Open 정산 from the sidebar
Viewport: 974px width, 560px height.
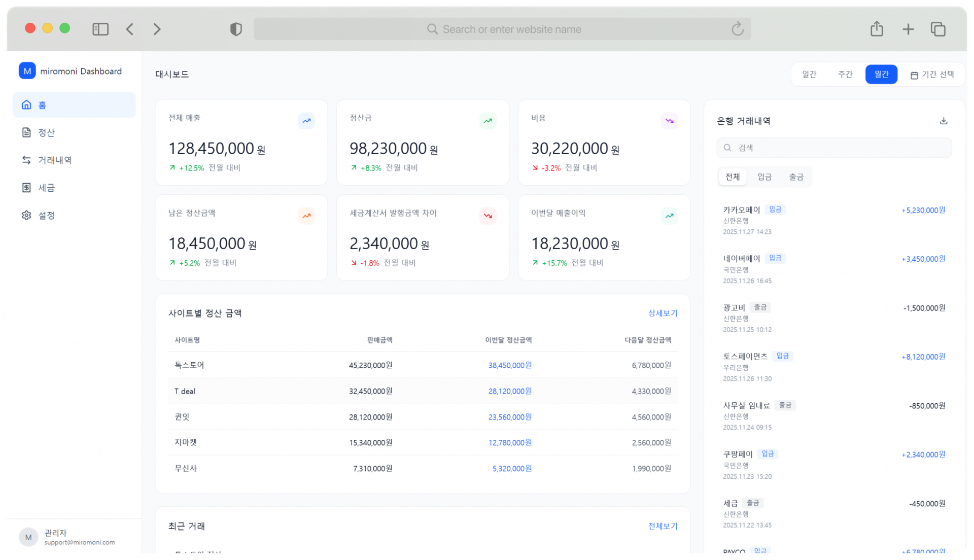pyautogui.click(x=46, y=132)
